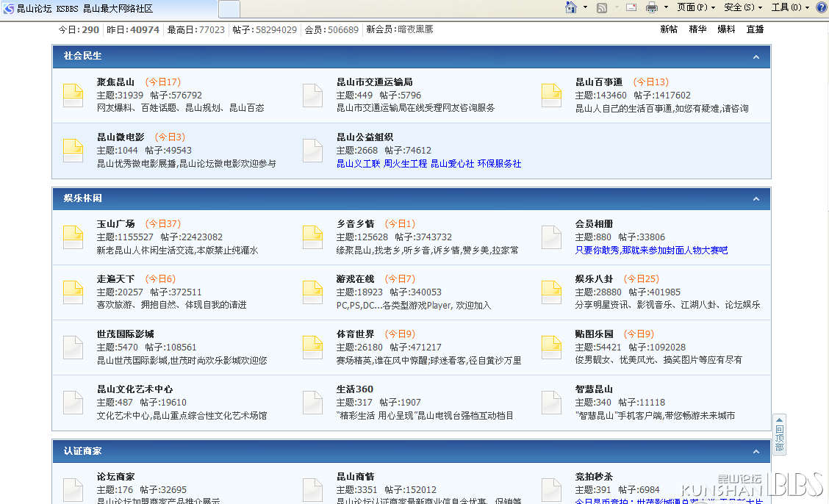Open the 世茂国际影城 forum title
Image resolution: width=829 pixels, height=504 pixels.
125,334
